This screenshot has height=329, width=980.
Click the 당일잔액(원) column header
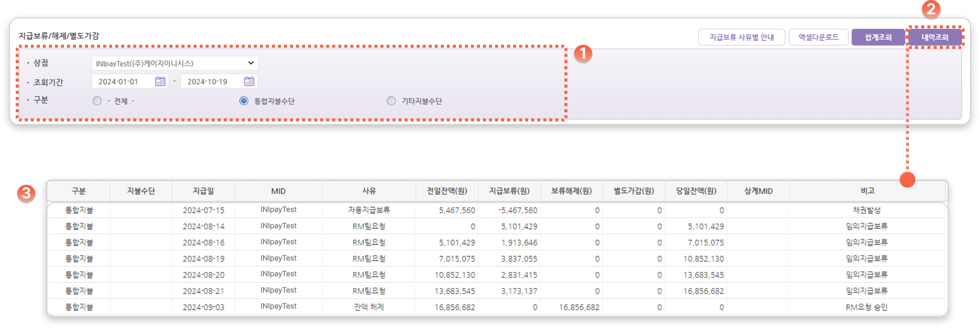(x=696, y=191)
